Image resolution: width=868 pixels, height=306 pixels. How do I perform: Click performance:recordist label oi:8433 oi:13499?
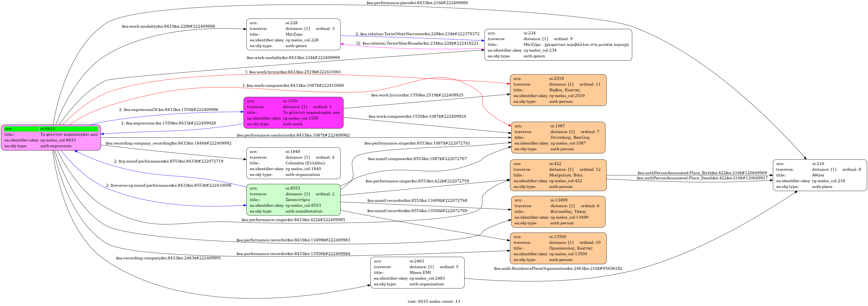click(293, 240)
